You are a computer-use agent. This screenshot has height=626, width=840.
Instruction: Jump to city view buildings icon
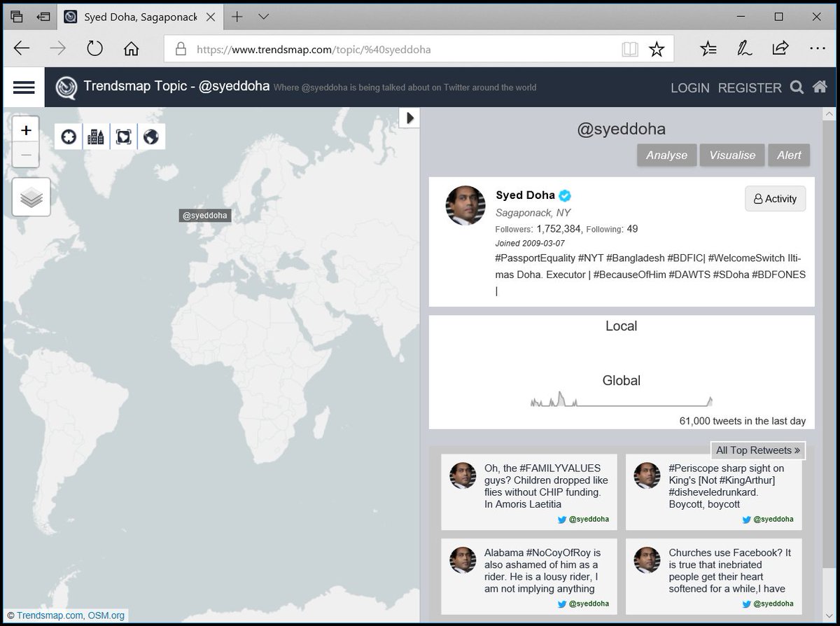coord(96,137)
